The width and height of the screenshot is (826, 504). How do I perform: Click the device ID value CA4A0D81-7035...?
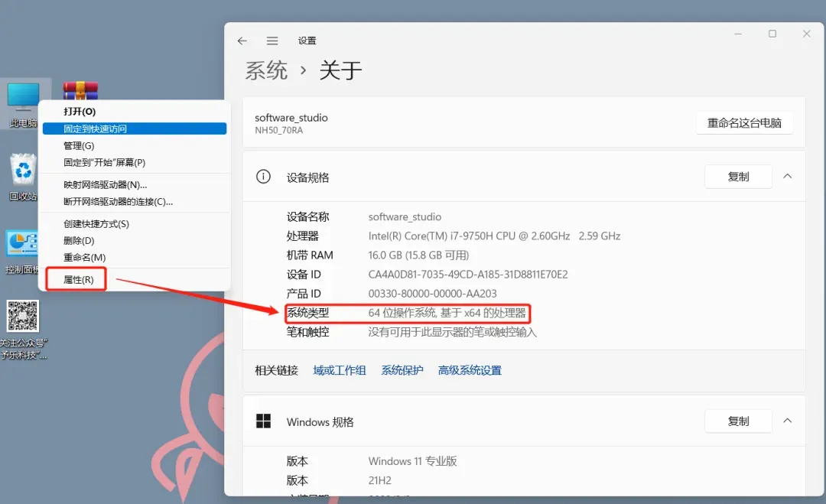(468, 275)
